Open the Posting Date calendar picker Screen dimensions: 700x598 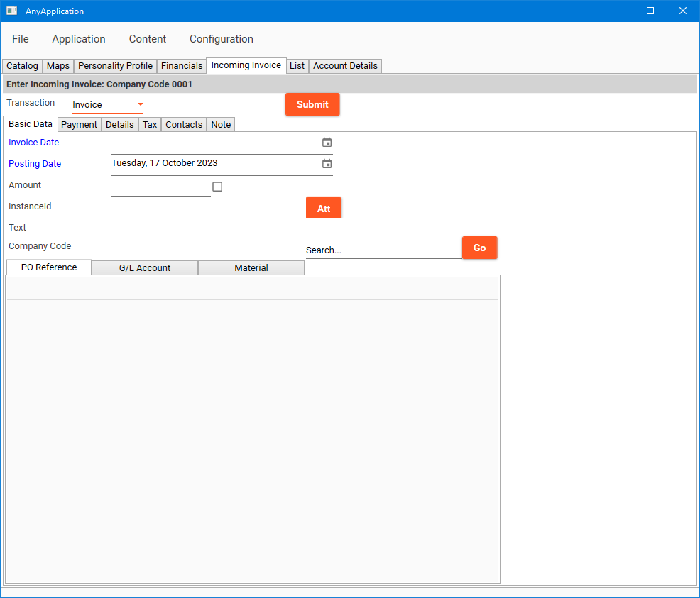tap(327, 164)
